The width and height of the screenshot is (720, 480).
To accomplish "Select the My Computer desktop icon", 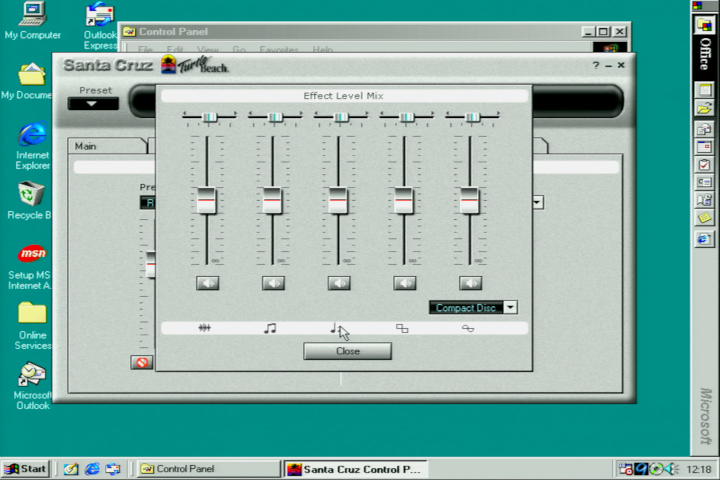I will pyautogui.click(x=32, y=21).
